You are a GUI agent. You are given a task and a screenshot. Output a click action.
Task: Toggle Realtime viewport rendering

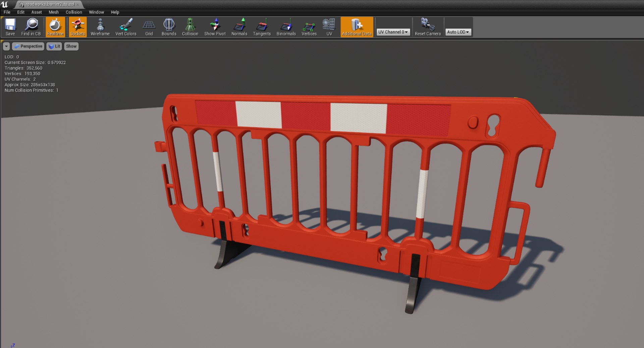point(55,27)
